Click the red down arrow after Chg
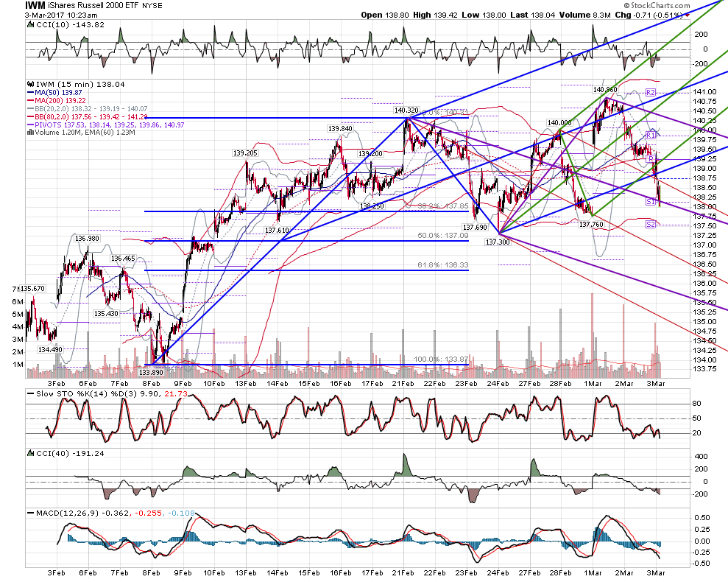Screen dimensions: 728x582 tap(687, 15)
